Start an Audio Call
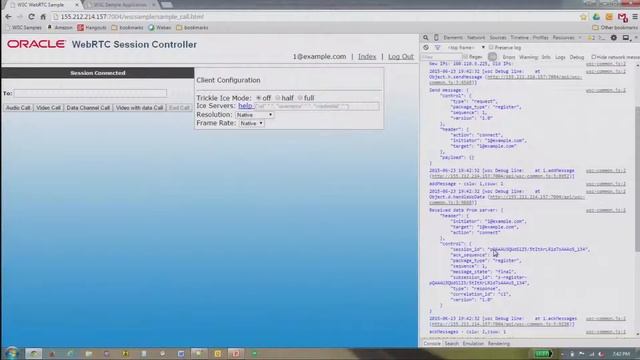This screenshot has height=360, width=640. 18,108
